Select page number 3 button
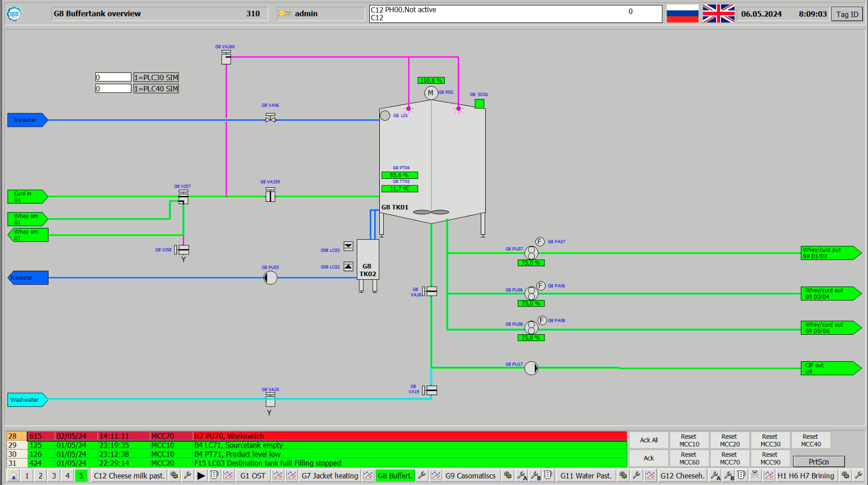 coord(54,476)
